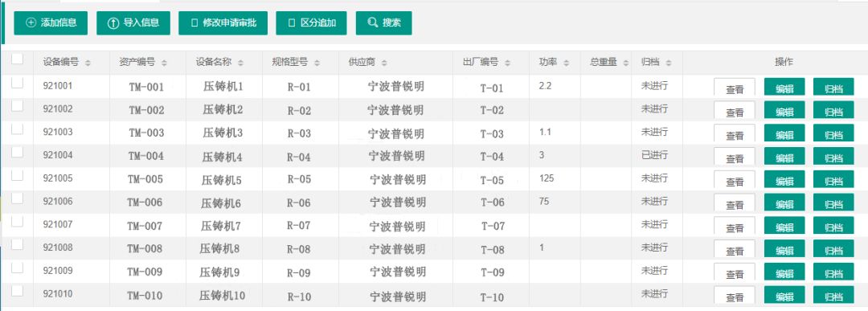The image size is (868, 311).
Task: Check the box for row 921005
Action: pos(17,175)
